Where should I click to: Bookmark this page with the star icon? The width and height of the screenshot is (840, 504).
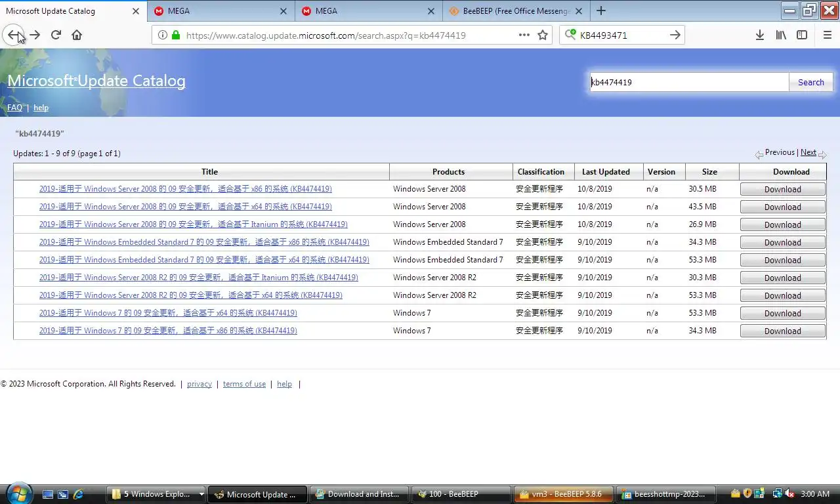[543, 35]
